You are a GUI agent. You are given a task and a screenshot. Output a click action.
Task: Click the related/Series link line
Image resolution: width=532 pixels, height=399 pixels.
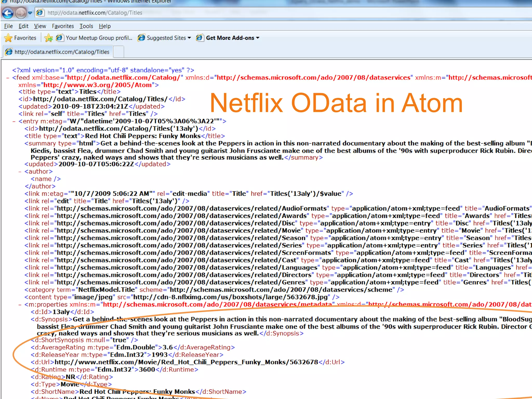tap(278, 245)
